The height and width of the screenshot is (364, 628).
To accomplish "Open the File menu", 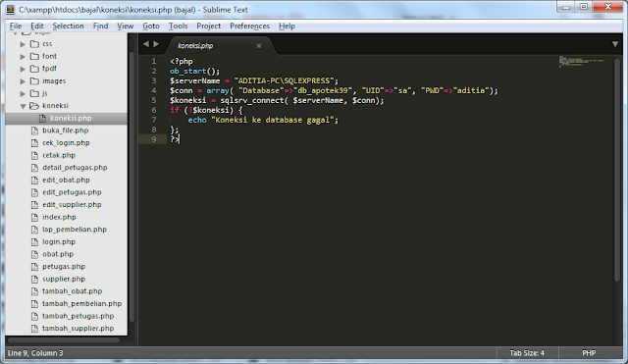I will [16, 26].
